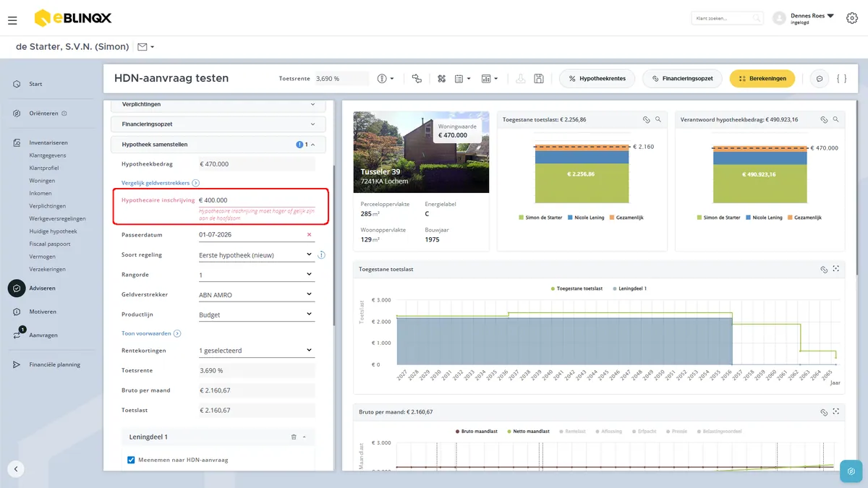The width and height of the screenshot is (868, 488).
Task: Expand the Financieringsopzet accordion section
Action: pyautogui.click(x=218, y=124)
